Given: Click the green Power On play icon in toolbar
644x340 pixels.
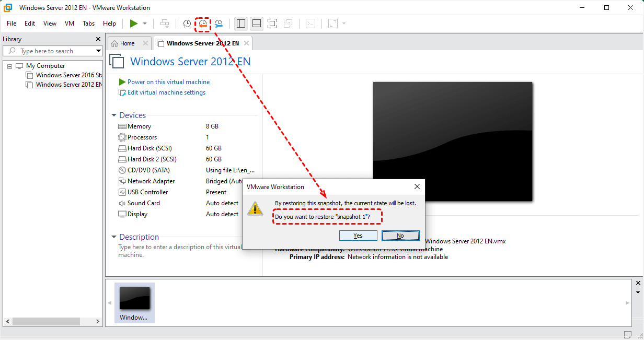Looking at the screenshot, I should click(x=134, y=24).
